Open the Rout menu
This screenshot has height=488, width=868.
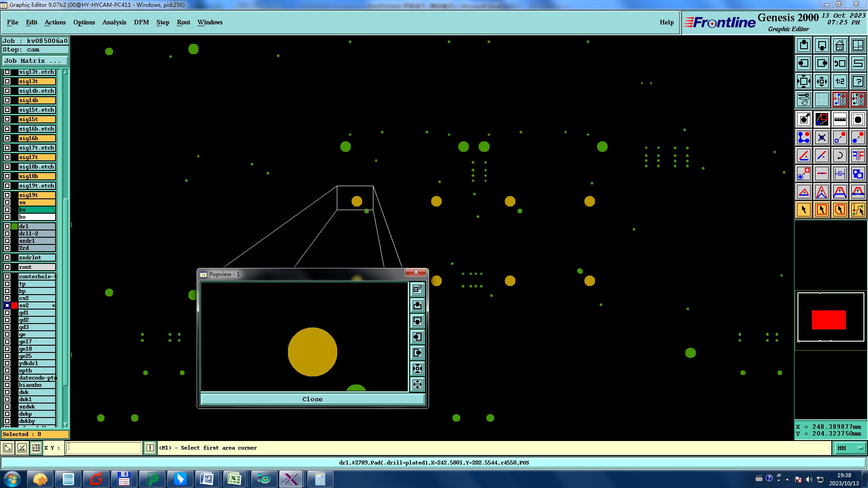pos(184,22)
